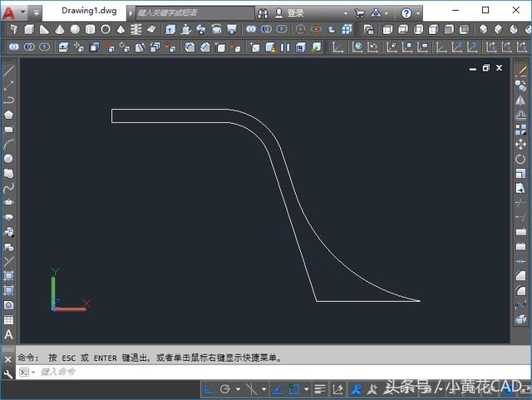Viewport: 532px width, 400px height.
Task: Click the keyword search input field
Action: click(194, 13)
